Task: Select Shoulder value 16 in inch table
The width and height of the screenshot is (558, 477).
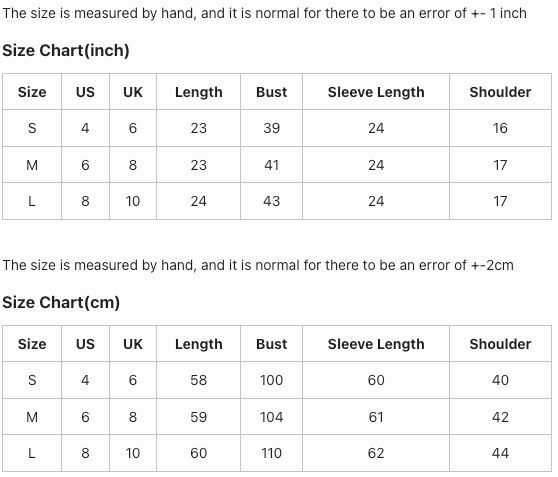Action: (500, 128)
